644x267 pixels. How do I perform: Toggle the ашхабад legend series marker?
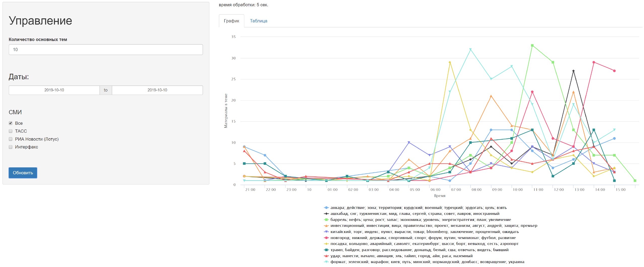click(326, 214)
